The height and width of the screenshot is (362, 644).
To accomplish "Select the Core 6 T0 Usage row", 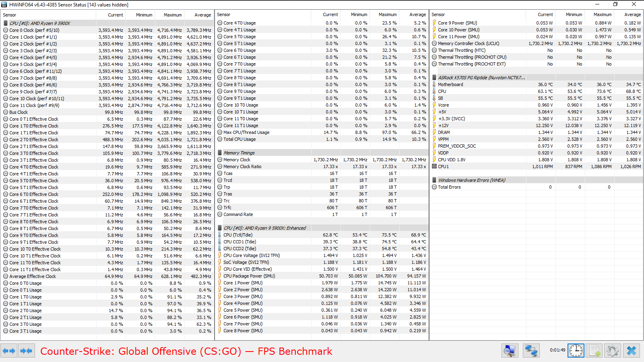I will click(322, 50).
